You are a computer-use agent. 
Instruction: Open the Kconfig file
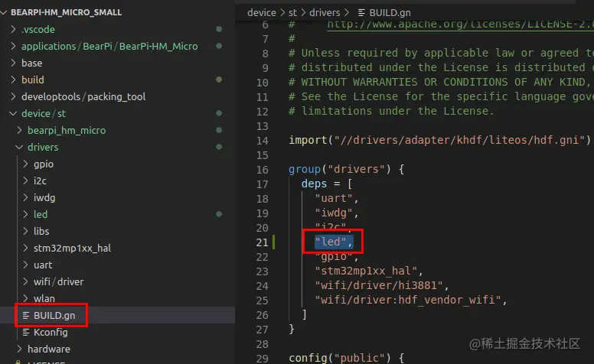click(x=51, y=332)
